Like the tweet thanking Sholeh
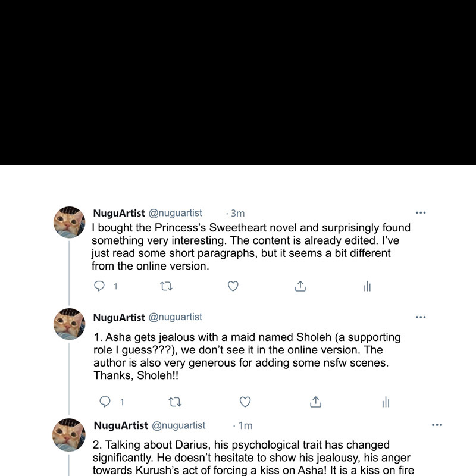Screen dimensions: 476x476 [x=245, y=402]
